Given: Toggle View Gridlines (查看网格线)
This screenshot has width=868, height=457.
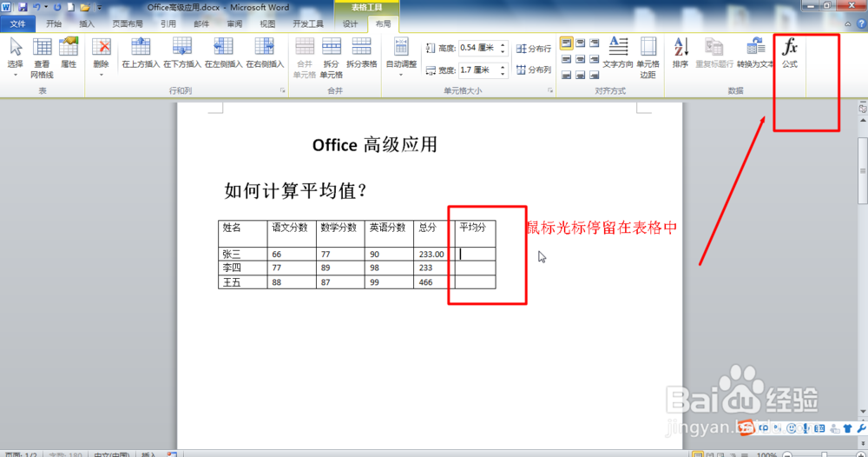Looking at the screenshot, I should click(x=42, y=58).
